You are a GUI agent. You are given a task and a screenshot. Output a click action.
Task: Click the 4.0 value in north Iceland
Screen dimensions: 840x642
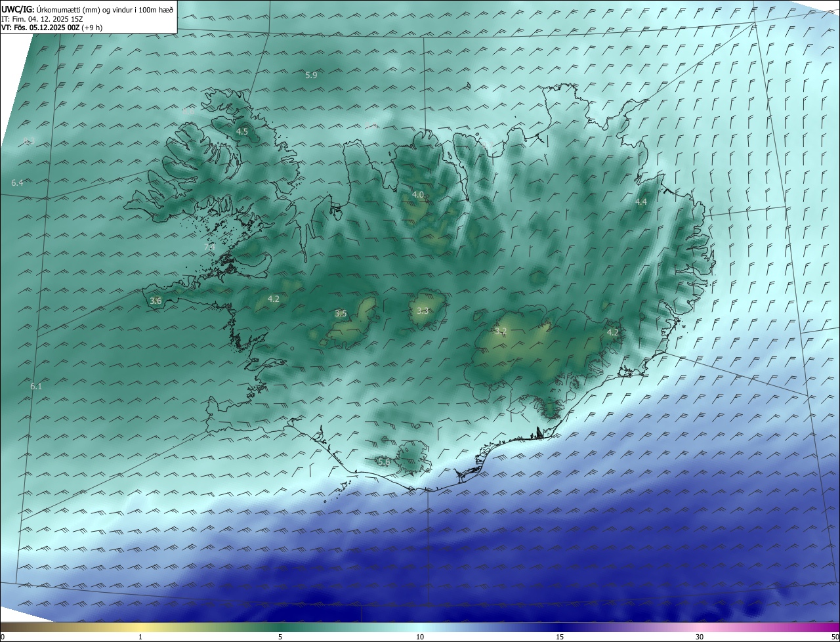click(x=418, y=195)
